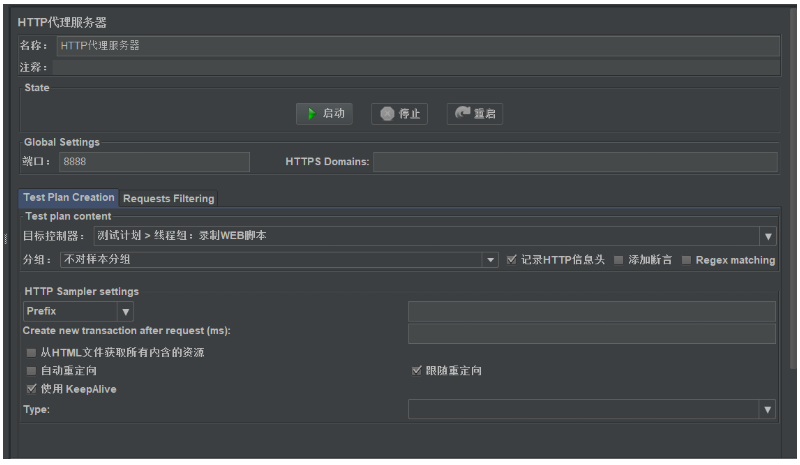The height and width of the screenshot is (465, 800).
Task: Click the 启动 start button
Action: click(324, 113)
